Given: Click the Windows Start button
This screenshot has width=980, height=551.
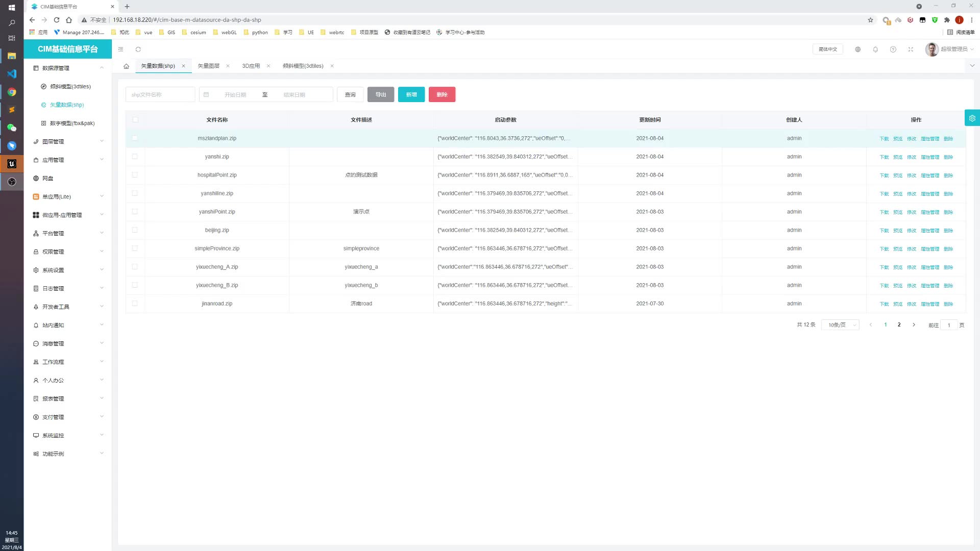Looking at the screenshot, I should tap(12, 7).
